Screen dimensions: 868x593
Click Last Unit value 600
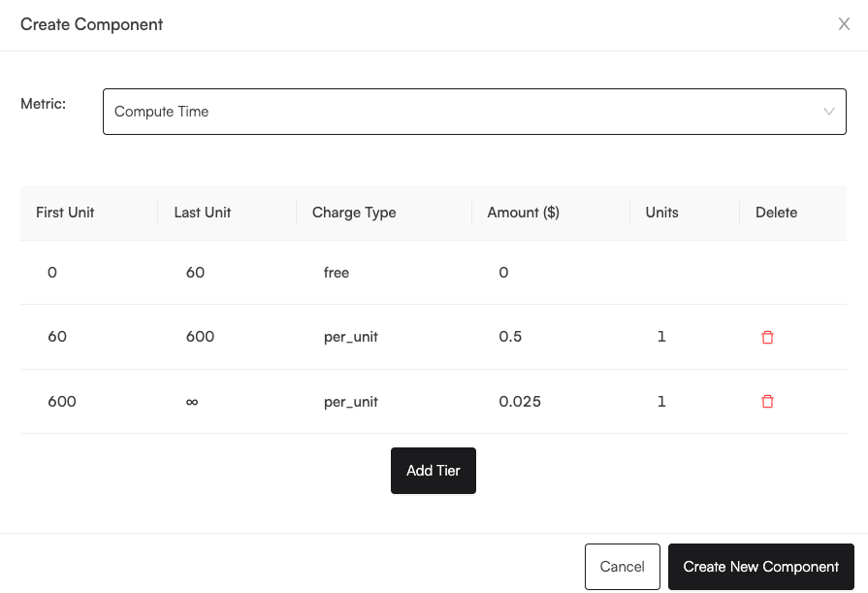pyautogui.click(x=201, y=337)
